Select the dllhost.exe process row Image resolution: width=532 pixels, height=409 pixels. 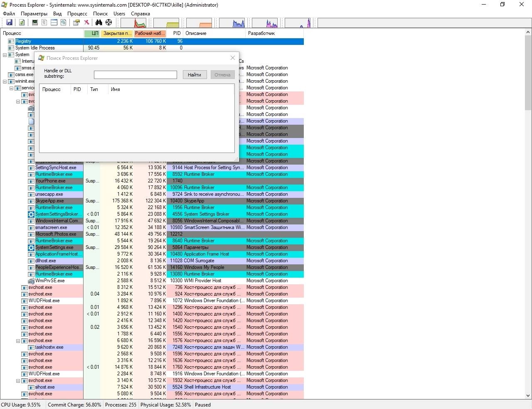coord(152,261)
